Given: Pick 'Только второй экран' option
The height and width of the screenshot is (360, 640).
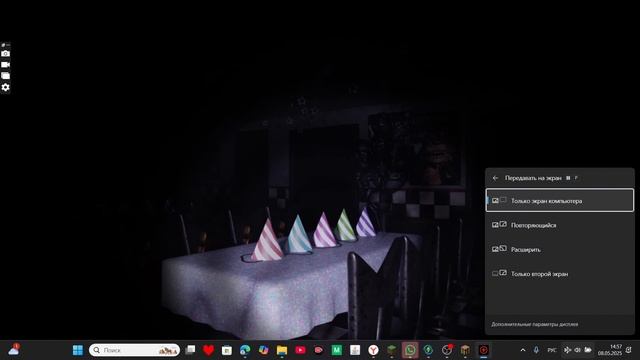Looking at the screenshot, I should click(x=560, y=274).
